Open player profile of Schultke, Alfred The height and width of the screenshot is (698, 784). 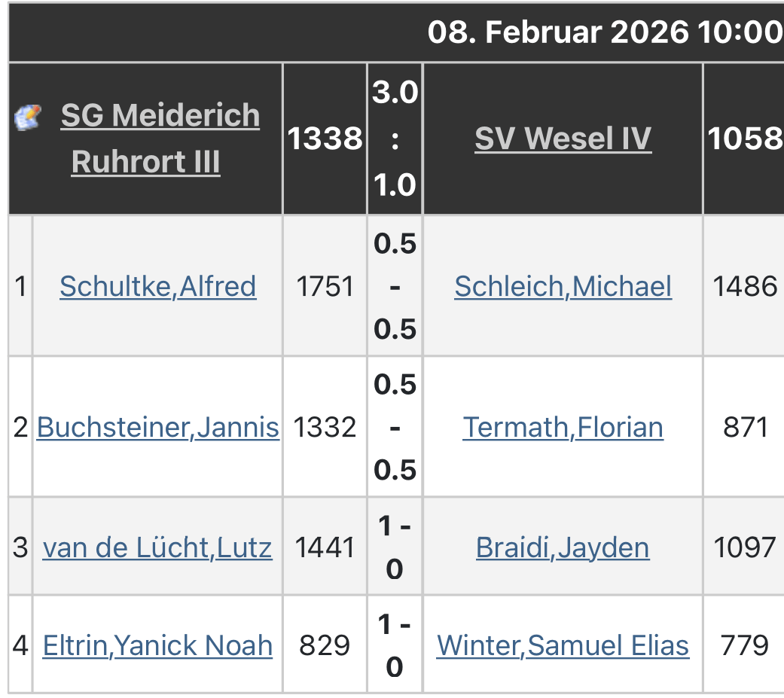coord(158,286)
